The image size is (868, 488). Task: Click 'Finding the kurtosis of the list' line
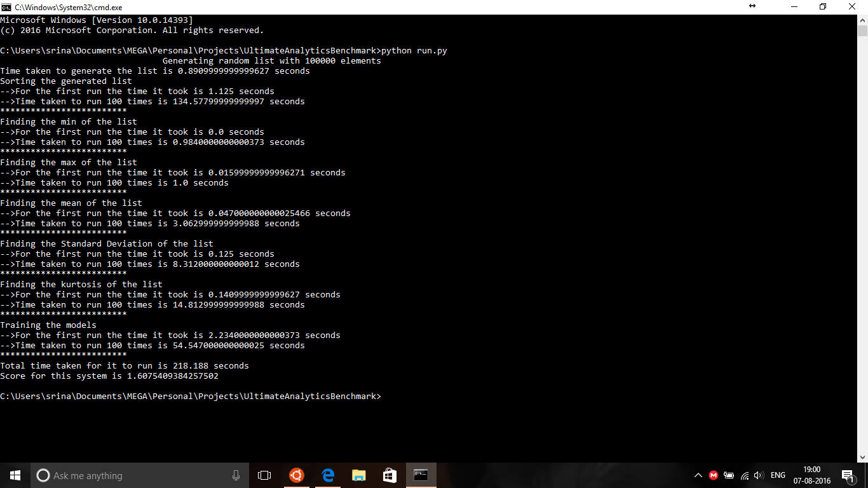[81, 285]
